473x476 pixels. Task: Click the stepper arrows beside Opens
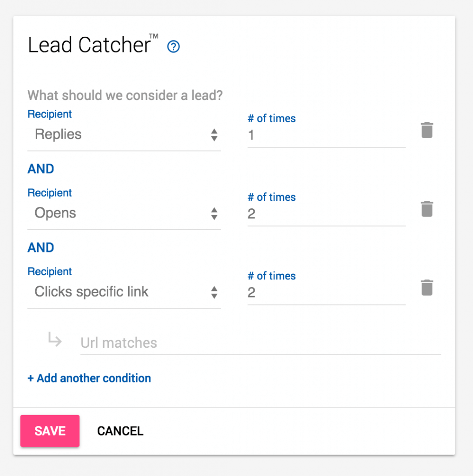214,213
